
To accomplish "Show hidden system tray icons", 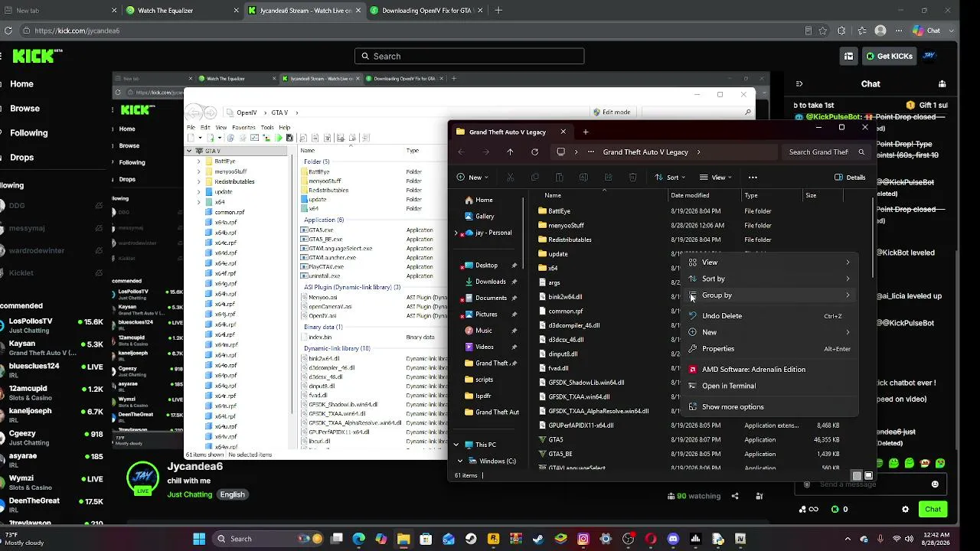I will pos(849,539).
